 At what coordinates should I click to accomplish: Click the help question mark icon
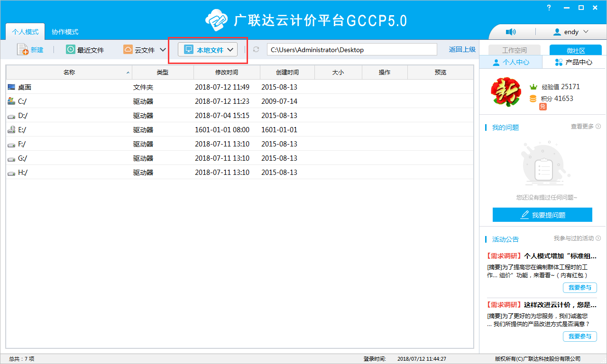pos(549,8)
